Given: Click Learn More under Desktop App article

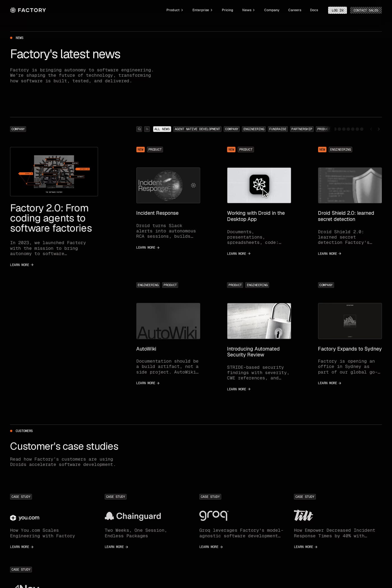Looking at the screenshot, I should click(239, 254).
